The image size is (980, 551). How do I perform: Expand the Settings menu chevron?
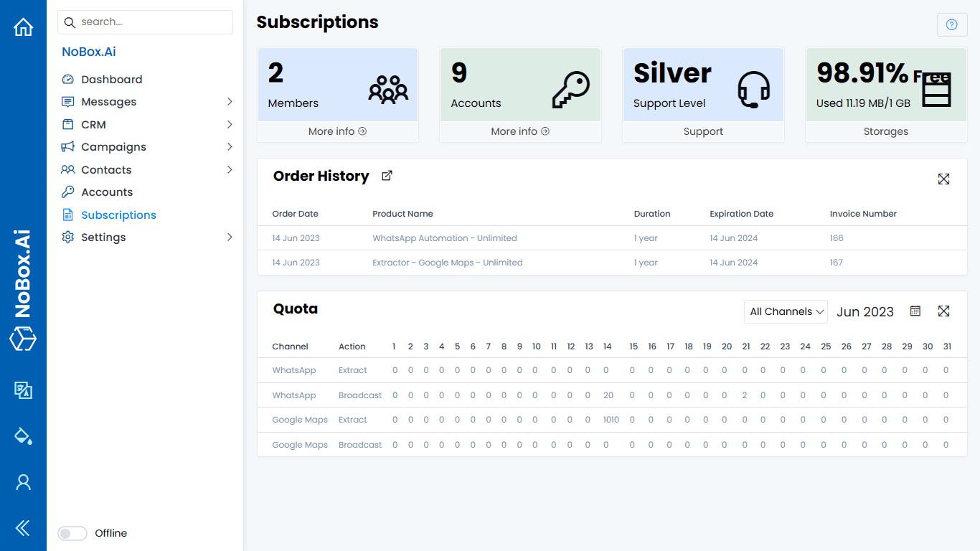[x=230, y=237]
